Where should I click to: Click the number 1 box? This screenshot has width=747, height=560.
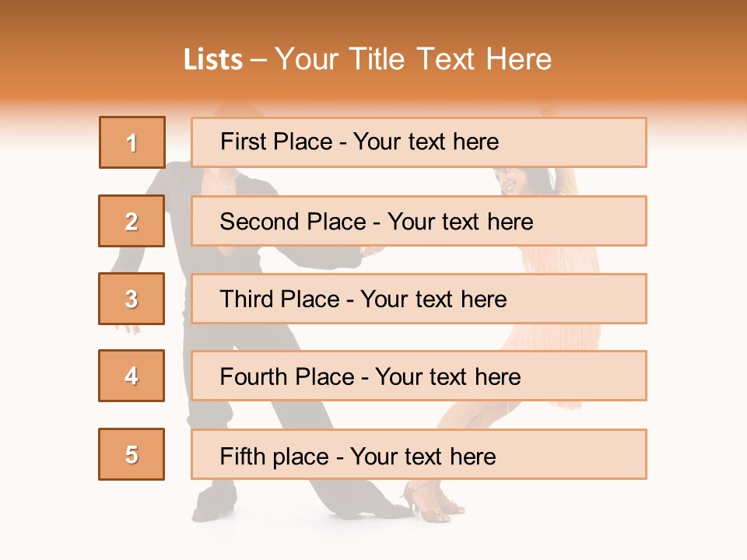[x=132, y=142]
